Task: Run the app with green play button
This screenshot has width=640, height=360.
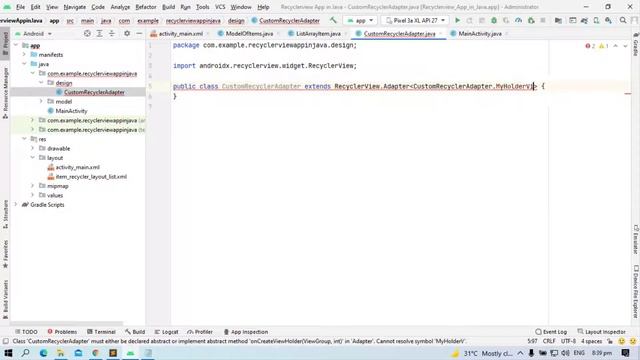Action: coord(457,20)
